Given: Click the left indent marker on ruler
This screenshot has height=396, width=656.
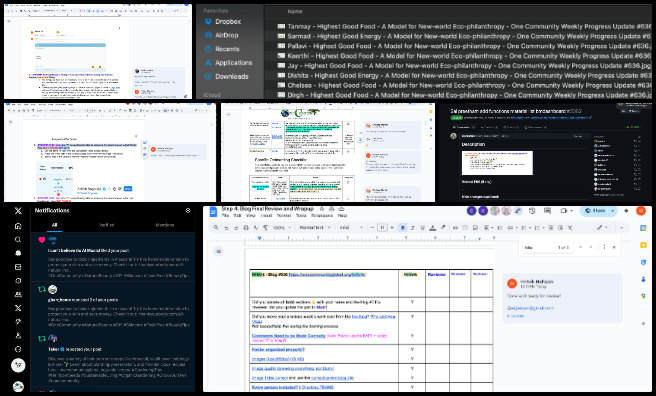Looking at the screenshot, I should 259,238.
